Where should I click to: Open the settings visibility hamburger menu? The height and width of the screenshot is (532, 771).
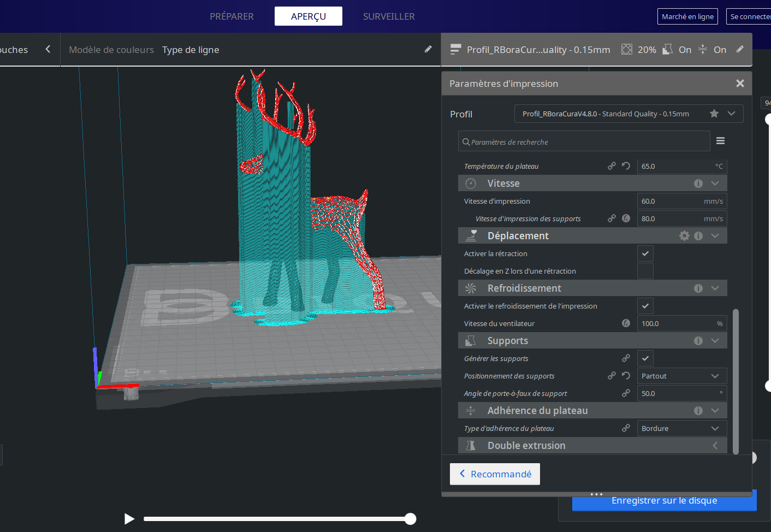720,141
